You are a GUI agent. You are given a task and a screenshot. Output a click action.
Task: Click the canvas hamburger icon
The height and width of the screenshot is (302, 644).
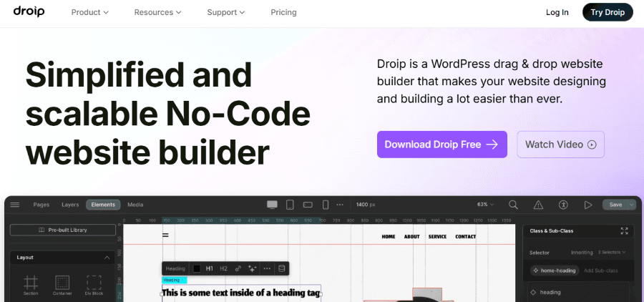pos(165,235)
